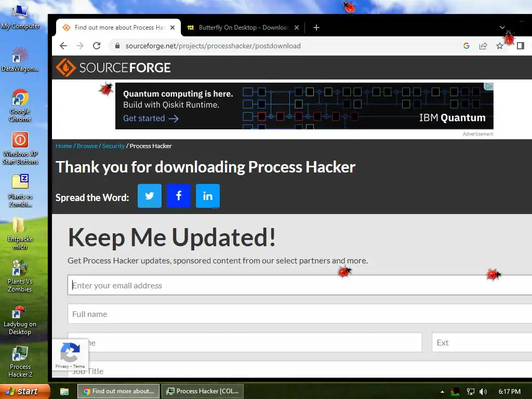Share on Facebook button
The height and width of the screenshot is (399, 532).
tap(179, 196)
